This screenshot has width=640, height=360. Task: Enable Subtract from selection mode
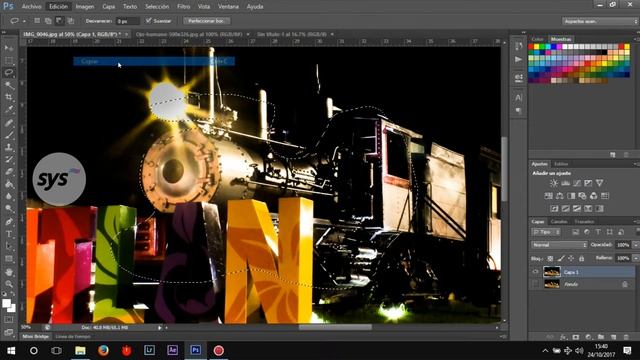click(x=59, y=20)
